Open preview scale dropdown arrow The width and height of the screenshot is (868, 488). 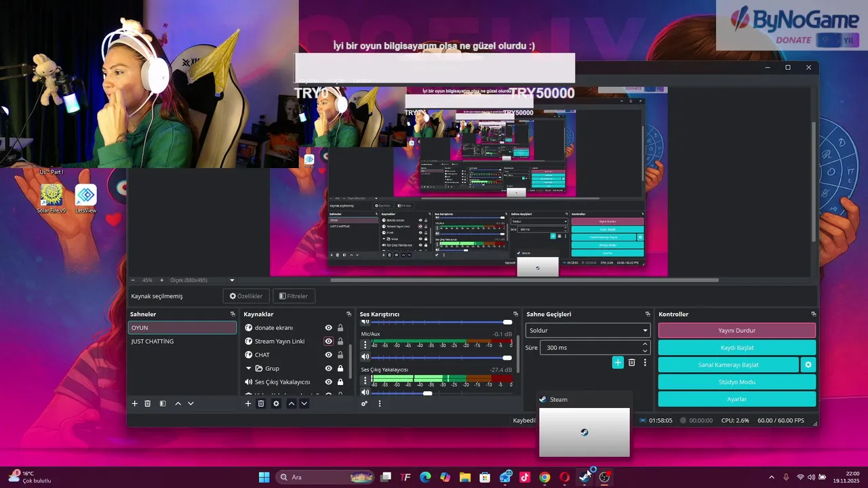pos(232,280)
